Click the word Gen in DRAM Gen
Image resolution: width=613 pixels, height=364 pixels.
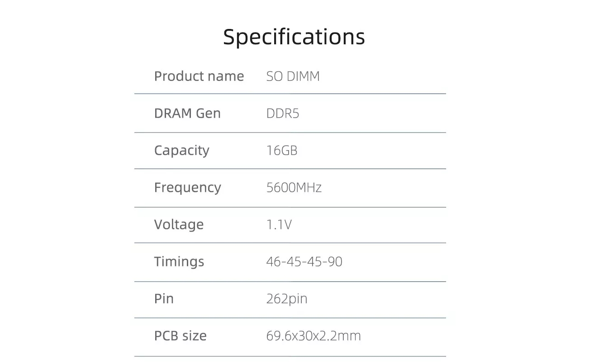click(x=209, y=113)
